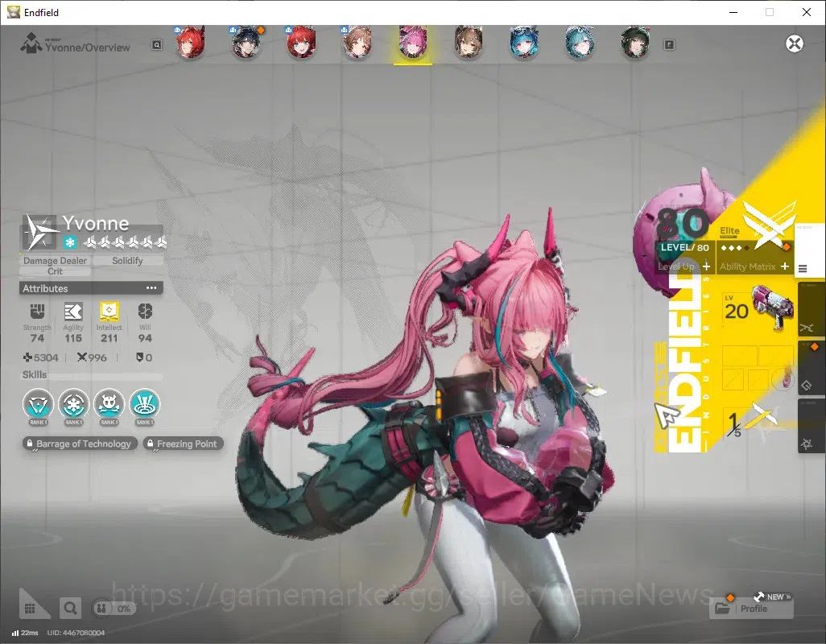Click the Elite rank diamonds indicator
The image size is (826, 644).
point(735,248)
